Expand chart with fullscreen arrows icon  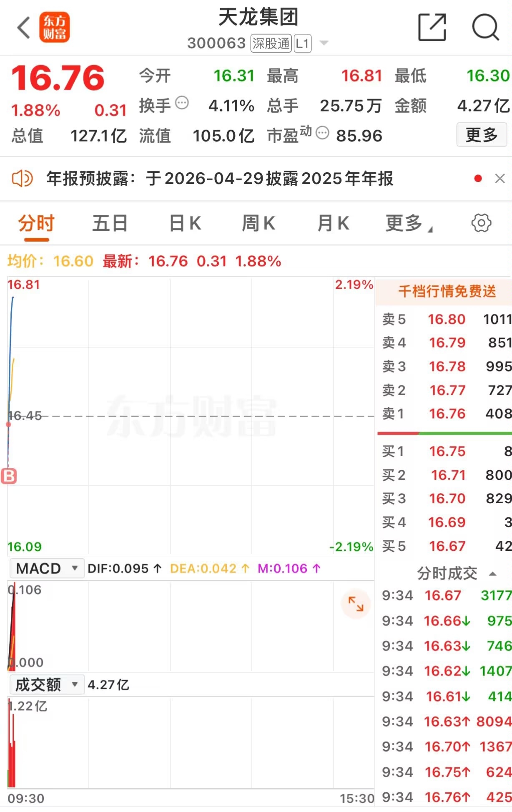(x=356, y=604)
